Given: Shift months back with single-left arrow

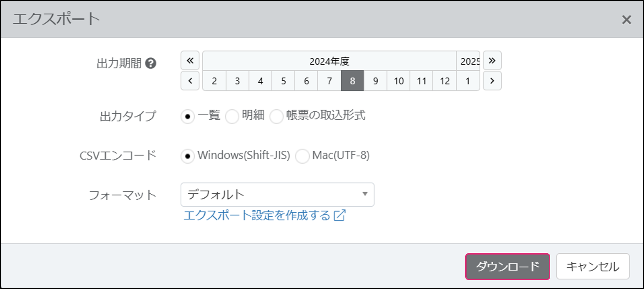Looking at the screenshot, I should click(190, 81).
